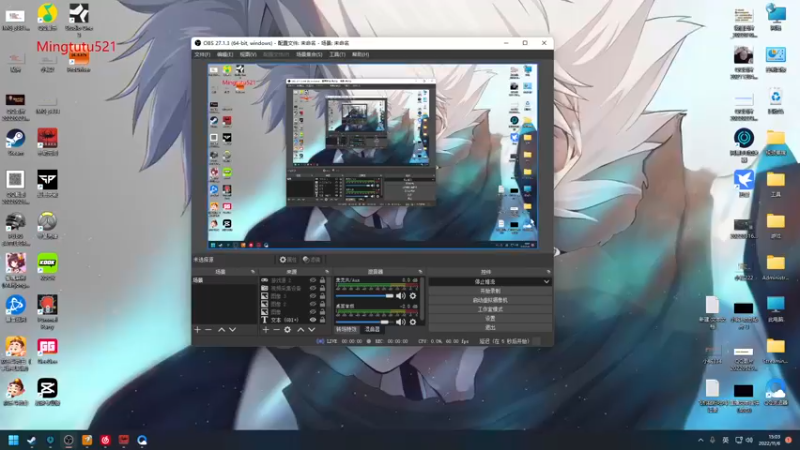The height and width of the screenshot is (450, 800).
Task: Switch to the 转场特效 tab
Action: click(x=347, y=329)
